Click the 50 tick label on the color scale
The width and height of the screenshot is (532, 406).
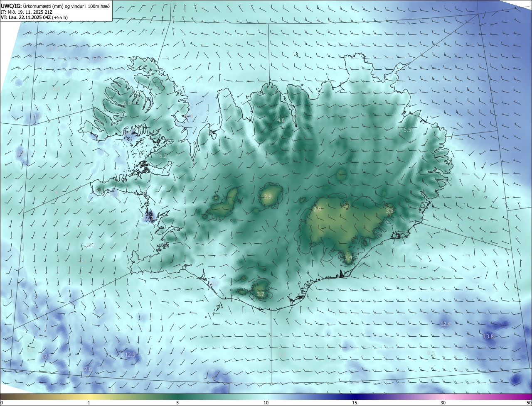(x=529, y=403)
